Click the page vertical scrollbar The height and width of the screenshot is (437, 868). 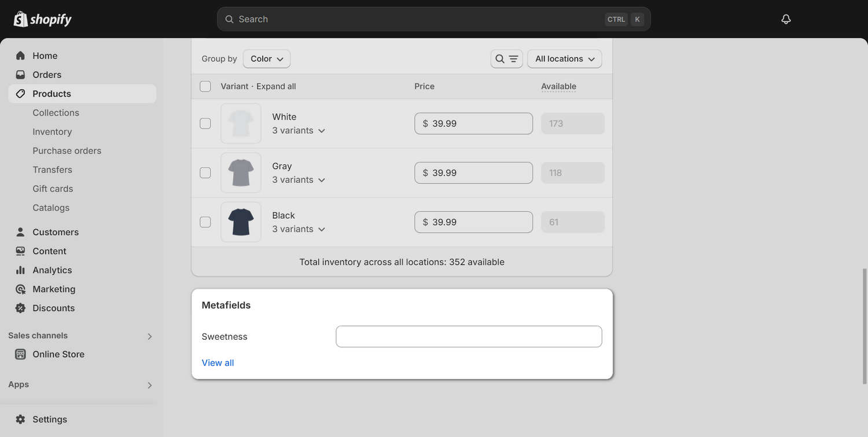864,326
